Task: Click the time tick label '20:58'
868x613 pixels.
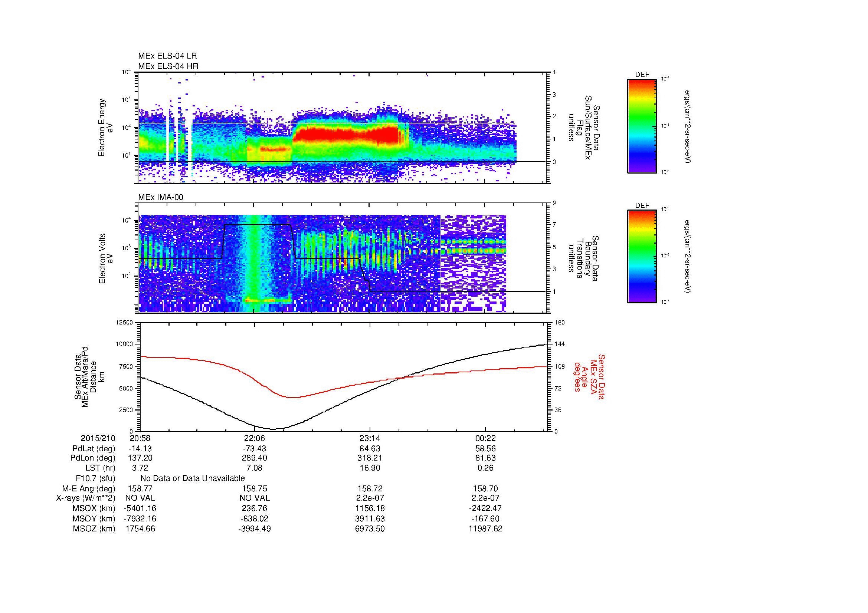Action: pyautogui.click(x=140, y=438)
